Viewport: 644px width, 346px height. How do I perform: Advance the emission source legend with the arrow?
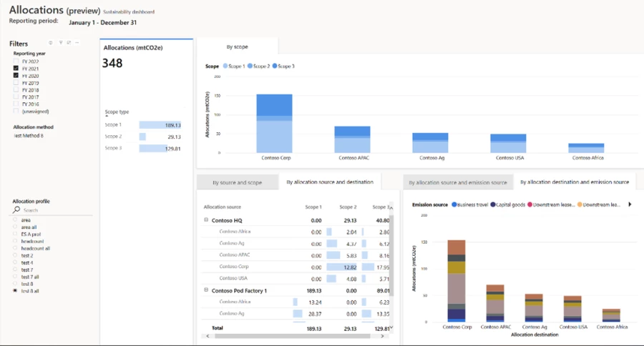coord(629,204)
